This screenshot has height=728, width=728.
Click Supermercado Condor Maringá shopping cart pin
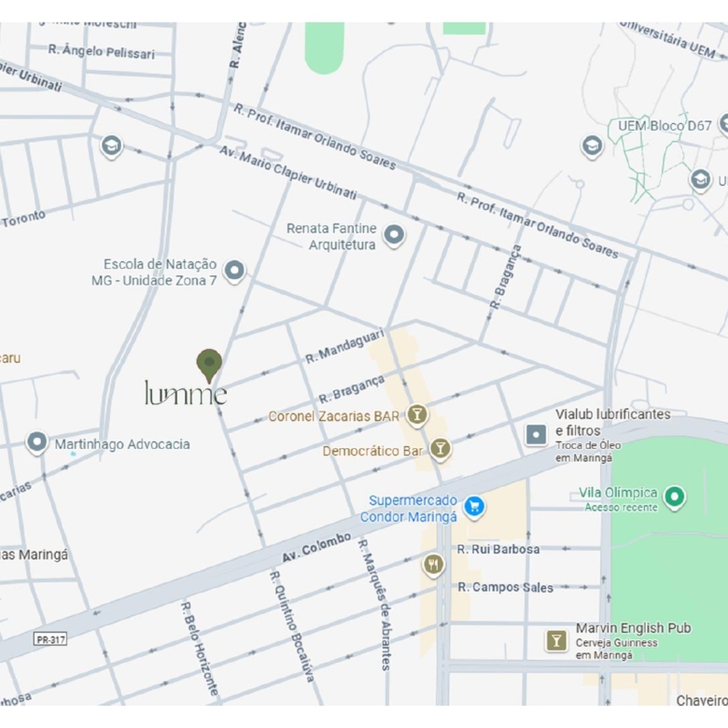pyautogui.click(x=474, y=508)
